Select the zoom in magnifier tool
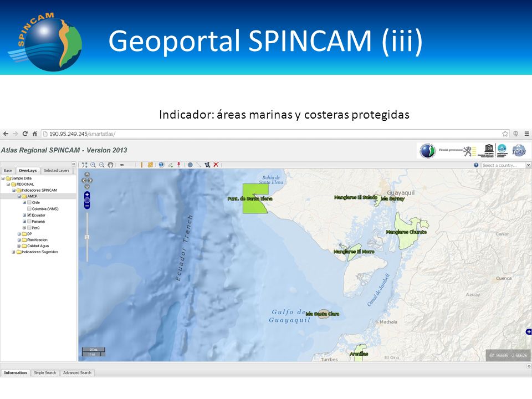 tap(93, 165)
